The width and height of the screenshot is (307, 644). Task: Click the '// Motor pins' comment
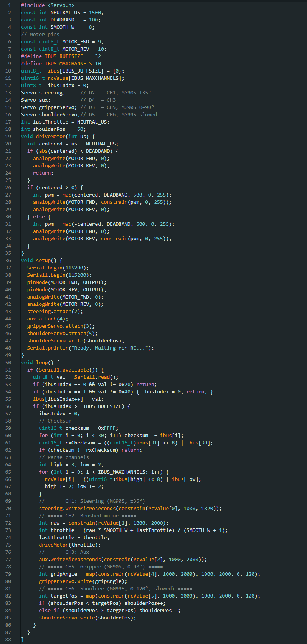(x=40, y=35)
